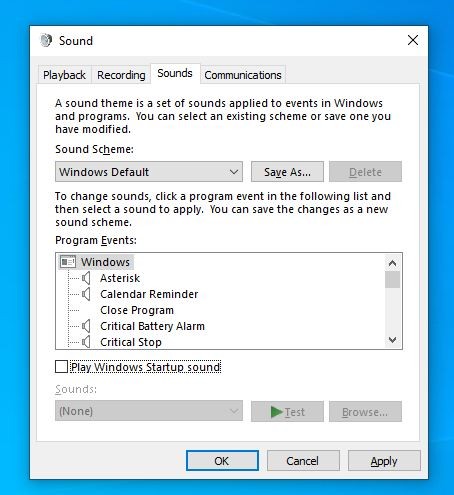The image size is (454, 495).
Task: Click the speaker icon beside Calendar Reminder
Action: [86, 294]
